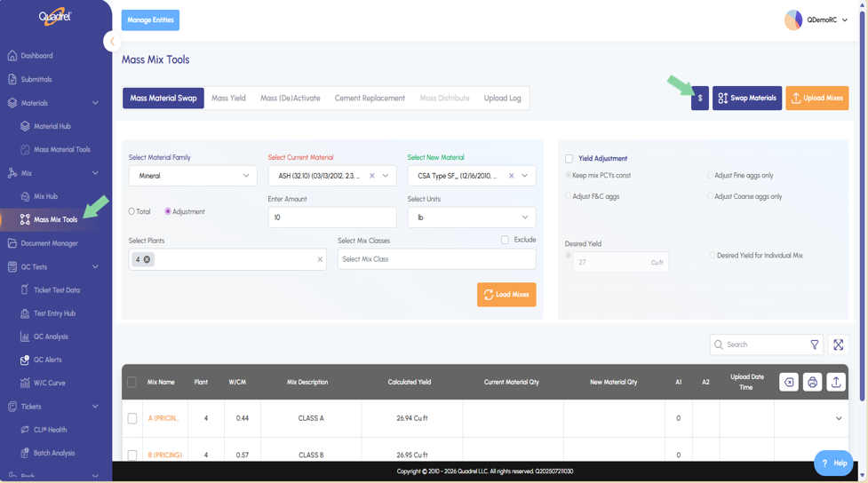Screen dimensions: 868x483
Task: Select the Adjustment radio option
Action: (168, 211)
